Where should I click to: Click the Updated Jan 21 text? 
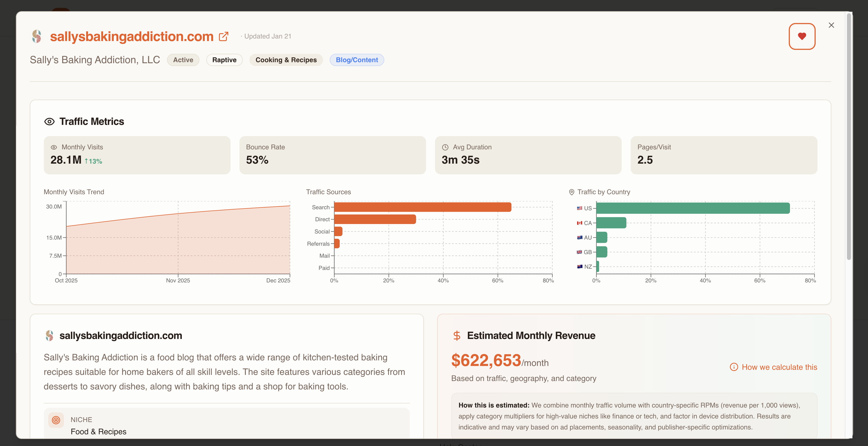tap(268, 36)
